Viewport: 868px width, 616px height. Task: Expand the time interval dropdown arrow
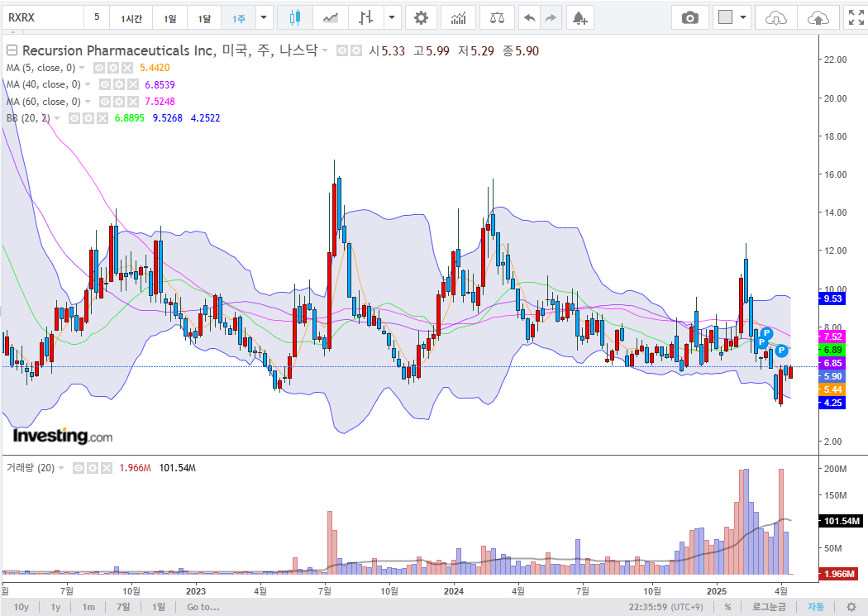(264, 18)
